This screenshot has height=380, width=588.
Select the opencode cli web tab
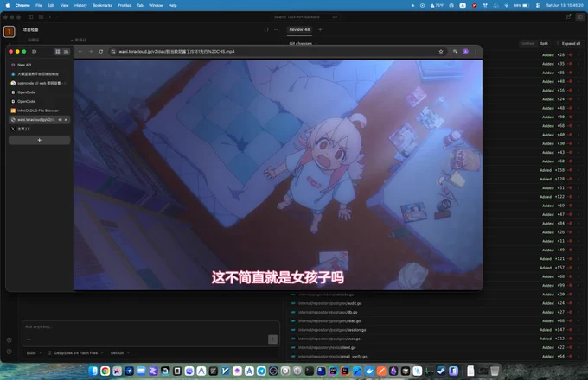coord(40,83)
